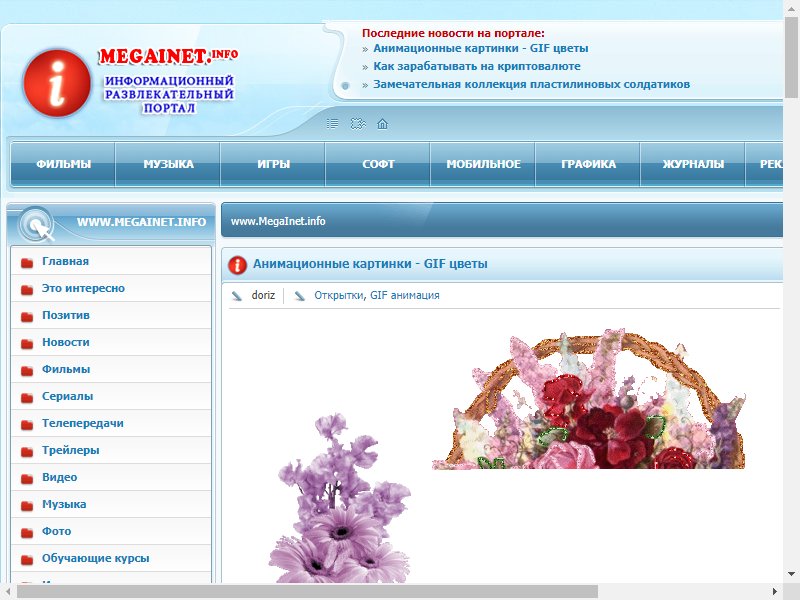Go home via the house icon
Screen dimensions: 800x600
[x=383, y=124]
